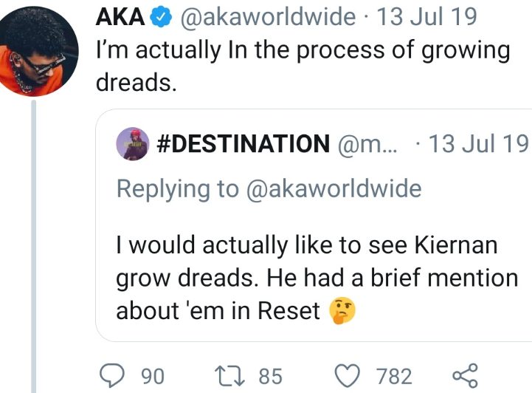Click AKA's tweet text about growing dreads
Image resolution: width=532 pixels, height=393 pixels.
point(303,66)
